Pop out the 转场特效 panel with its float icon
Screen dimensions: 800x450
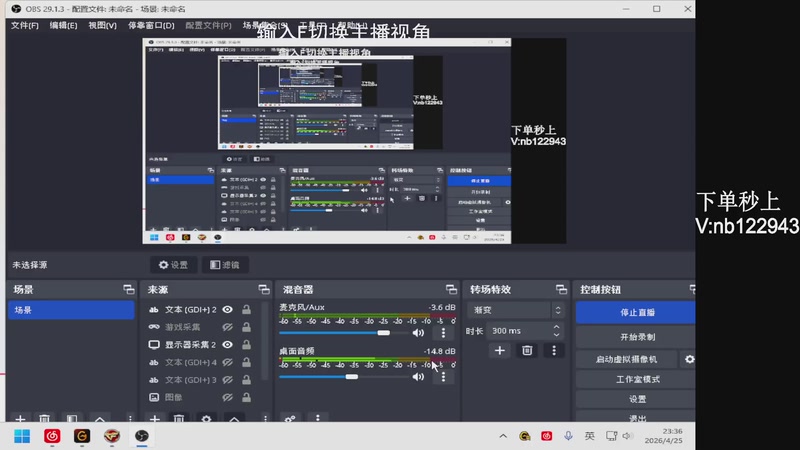point(561,290)
